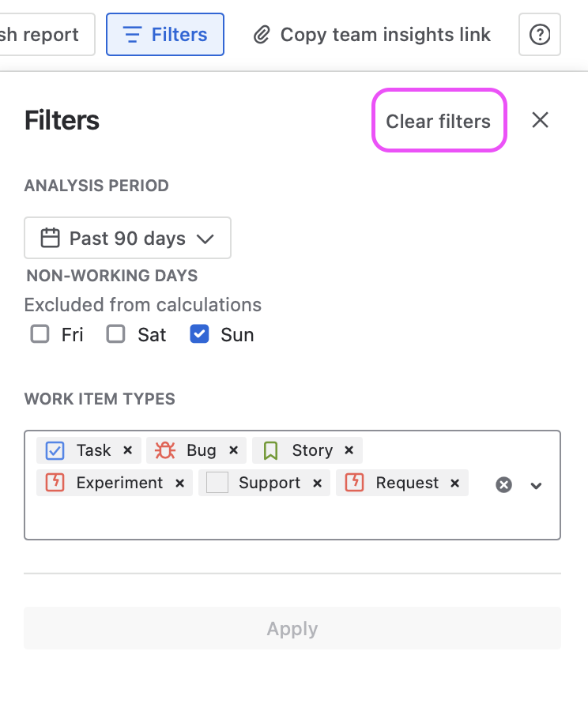Open the Past 90 days dropdown
This screenshot has height=715, width=588.
tap(128, 238)
